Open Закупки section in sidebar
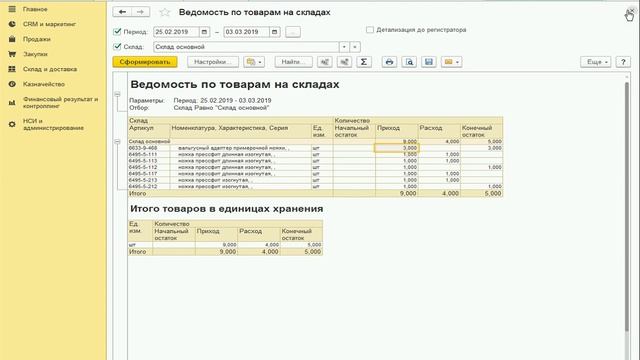This screenshot has height=360, width=640. [x=35, y=54]
